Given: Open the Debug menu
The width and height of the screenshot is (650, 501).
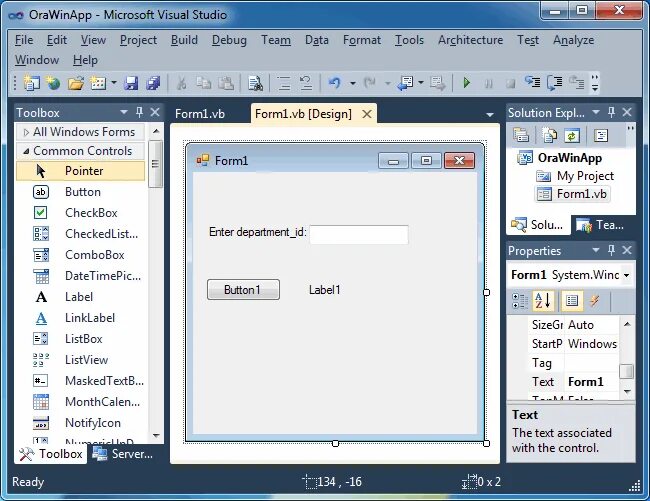Looking at the screenshot, I should point(229,40).
